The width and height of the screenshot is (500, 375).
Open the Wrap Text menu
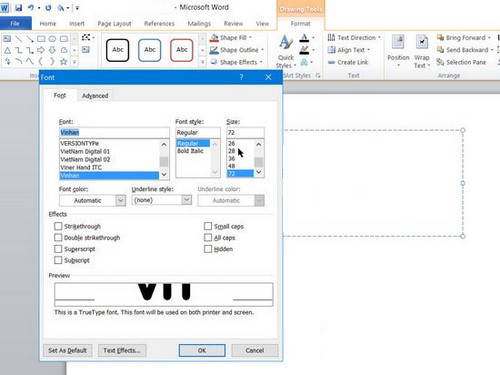tap(422, 51)
